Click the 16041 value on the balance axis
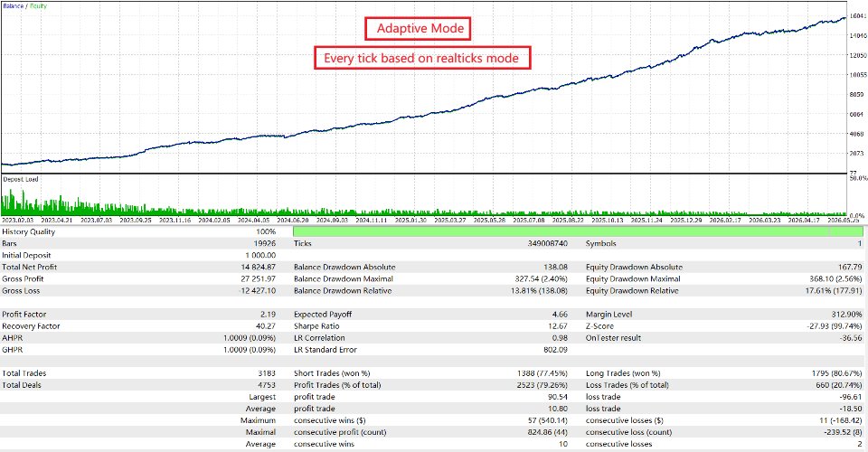 tap(857, 16)
